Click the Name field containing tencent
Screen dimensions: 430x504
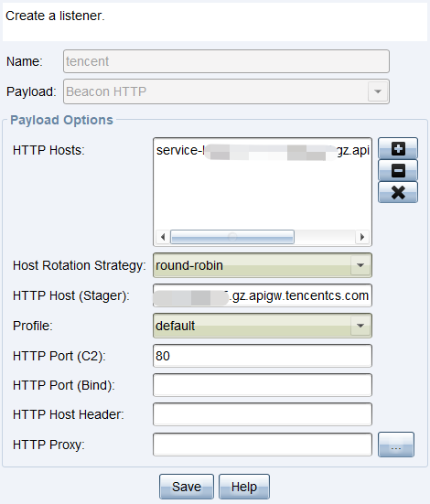[226, 61]
